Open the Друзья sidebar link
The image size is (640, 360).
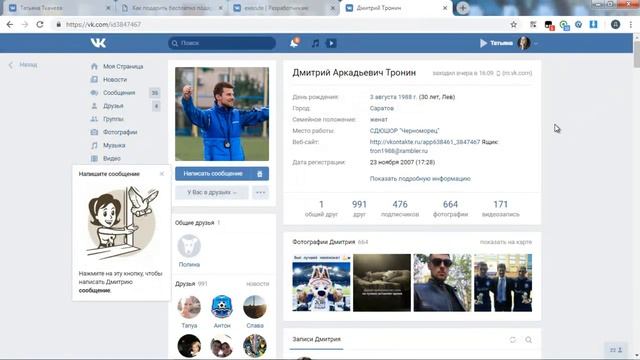pos(113,106)
